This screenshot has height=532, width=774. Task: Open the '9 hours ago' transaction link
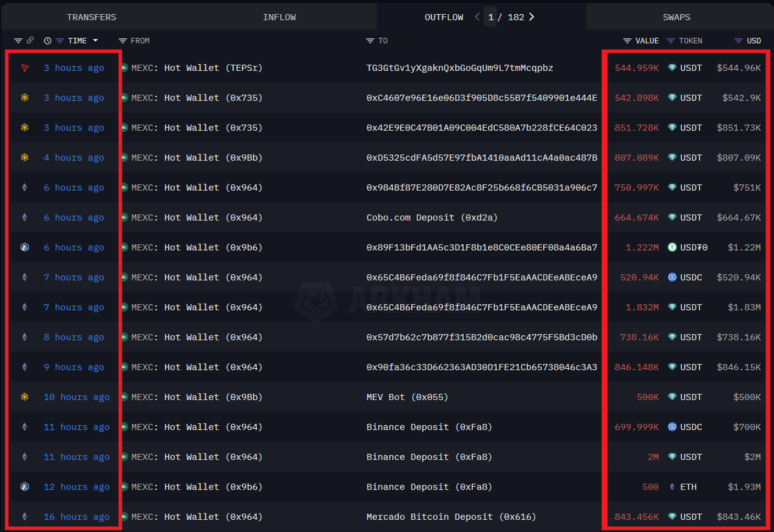pos(74,367)
